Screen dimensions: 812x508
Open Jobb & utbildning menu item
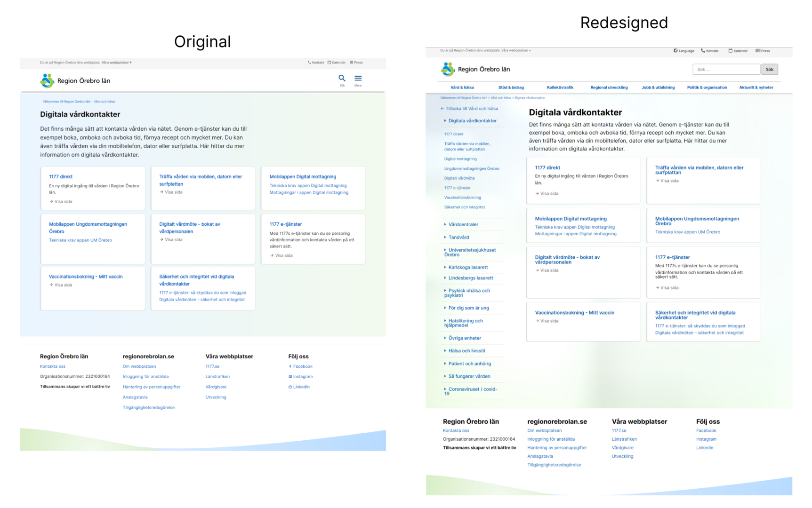(x=658, y=87)
